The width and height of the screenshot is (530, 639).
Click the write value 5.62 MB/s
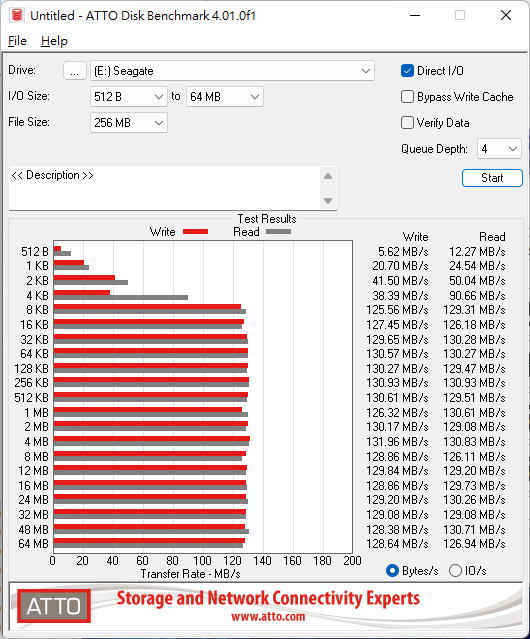pos(403,251)
